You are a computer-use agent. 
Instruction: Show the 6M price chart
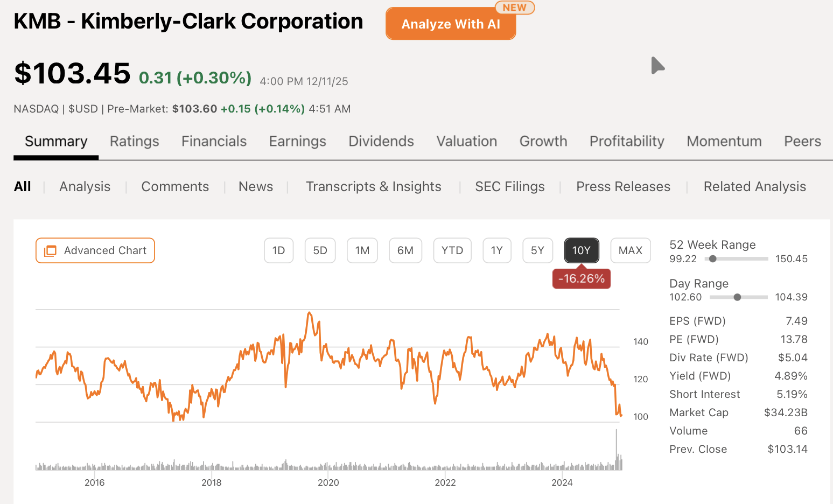tap(405, 250)
